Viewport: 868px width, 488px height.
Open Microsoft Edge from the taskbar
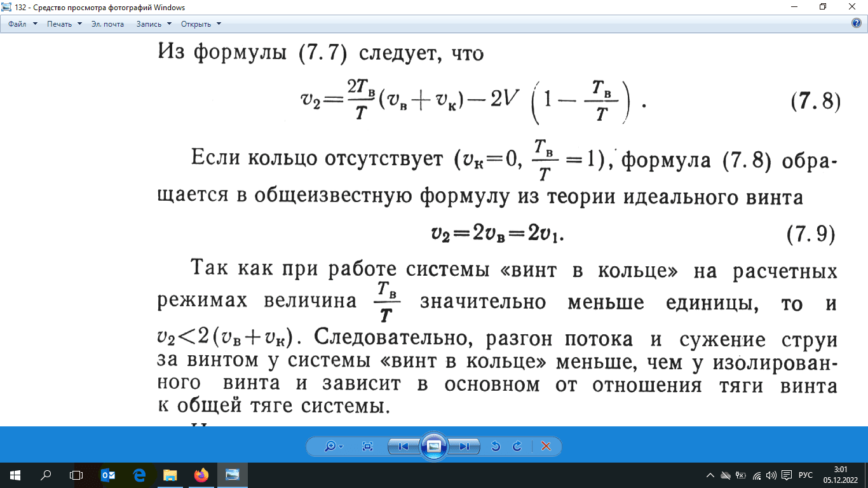click(139, 473)
